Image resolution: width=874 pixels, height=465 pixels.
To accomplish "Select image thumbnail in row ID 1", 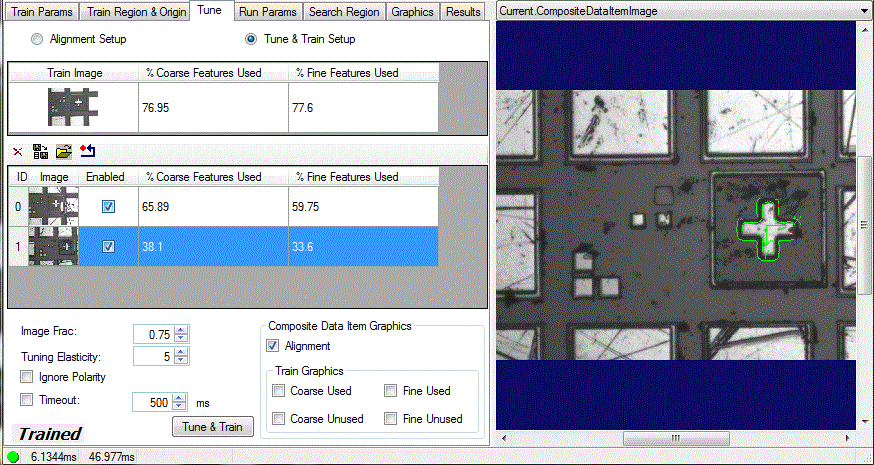I will 54,246.
